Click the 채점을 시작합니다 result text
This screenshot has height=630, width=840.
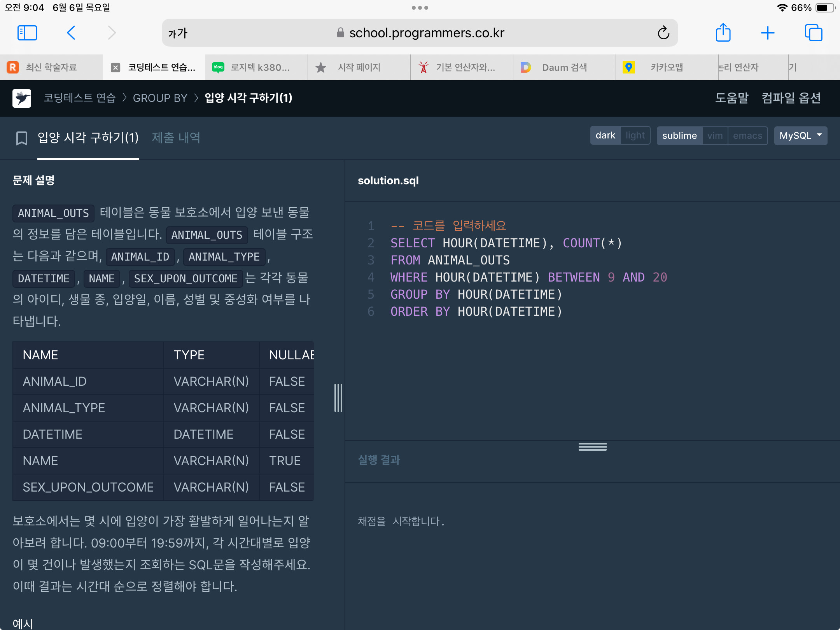[x=401, y=521]
